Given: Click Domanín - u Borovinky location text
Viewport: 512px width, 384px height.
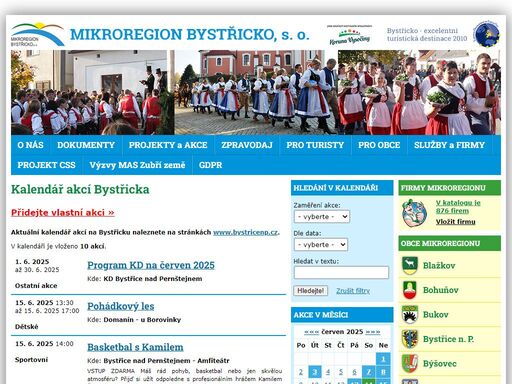Looking at the screenshot, I should click(142, 320).
